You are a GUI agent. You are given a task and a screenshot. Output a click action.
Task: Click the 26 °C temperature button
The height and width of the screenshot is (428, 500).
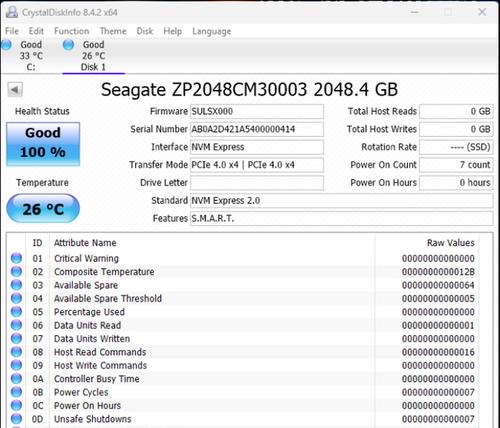(43, 209)
